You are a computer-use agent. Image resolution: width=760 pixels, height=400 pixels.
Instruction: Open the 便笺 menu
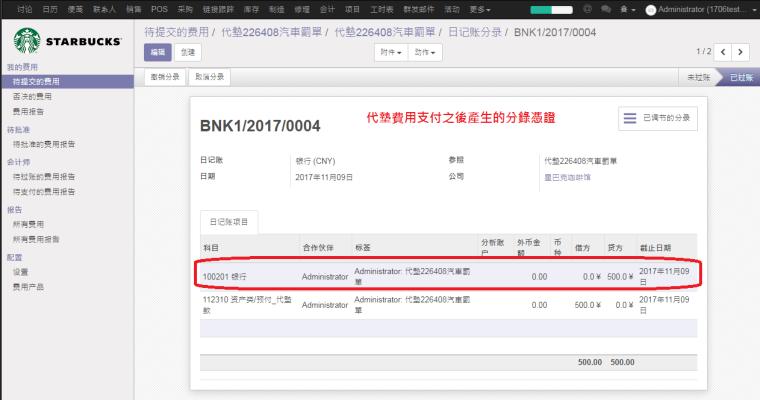(75, 9)
